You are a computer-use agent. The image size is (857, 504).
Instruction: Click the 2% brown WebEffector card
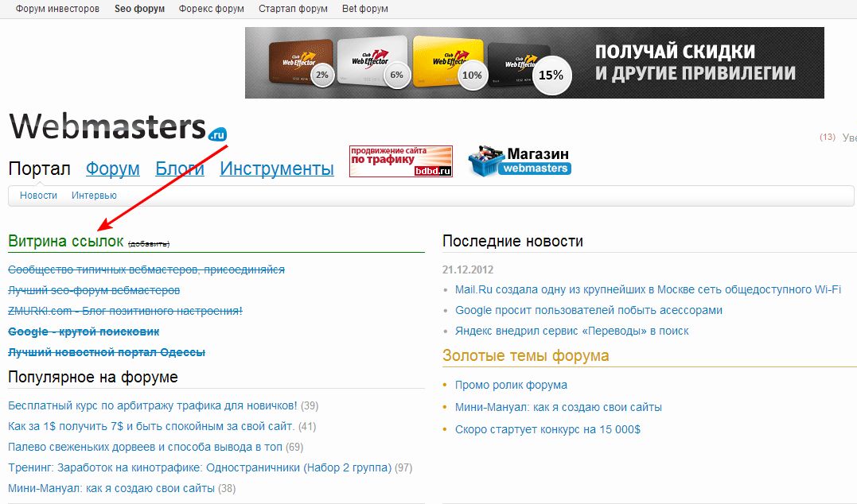click(x=297, y=62)
